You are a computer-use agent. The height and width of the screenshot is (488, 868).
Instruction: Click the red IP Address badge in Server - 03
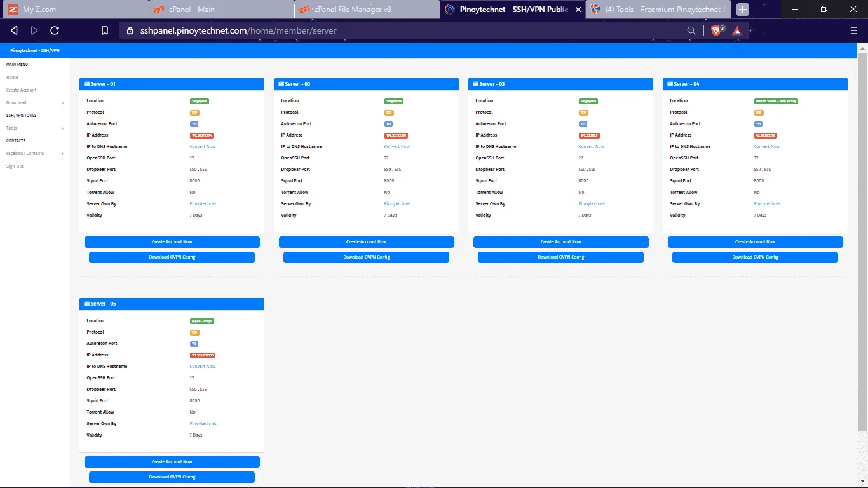point(589,135)
